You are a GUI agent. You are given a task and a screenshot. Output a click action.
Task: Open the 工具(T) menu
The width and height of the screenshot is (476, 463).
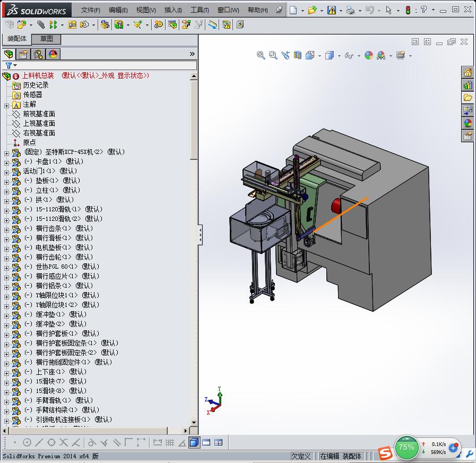click(200, 10)
